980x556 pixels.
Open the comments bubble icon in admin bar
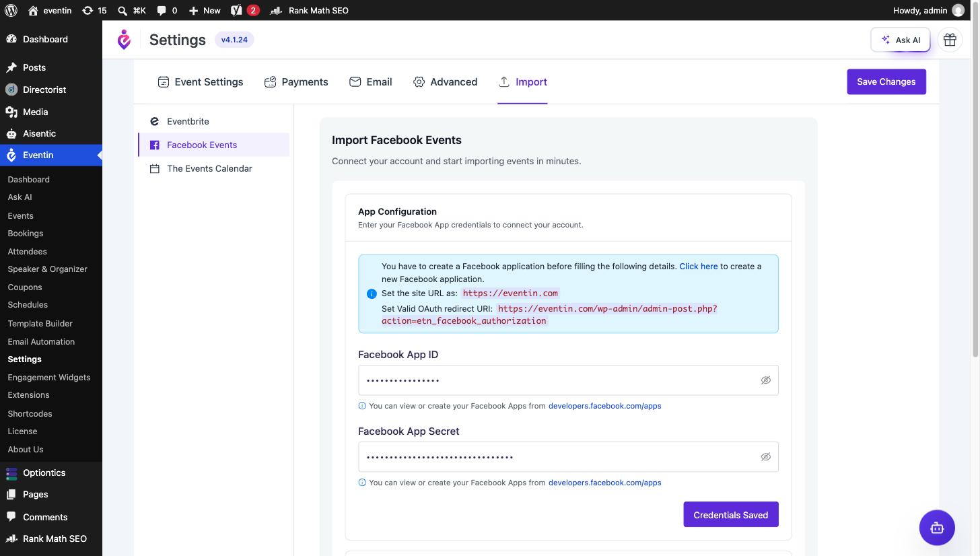pos(162,10)
